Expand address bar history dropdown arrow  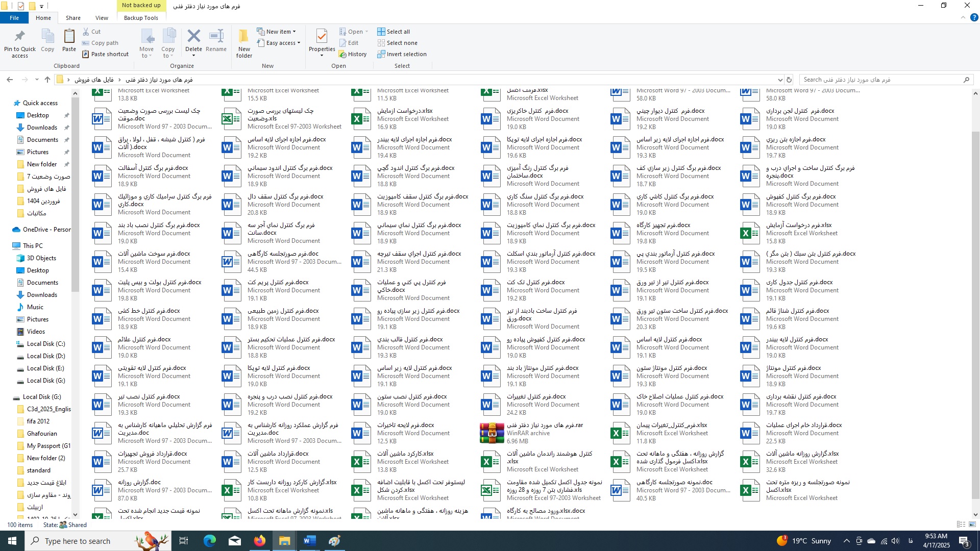(780, 80)
